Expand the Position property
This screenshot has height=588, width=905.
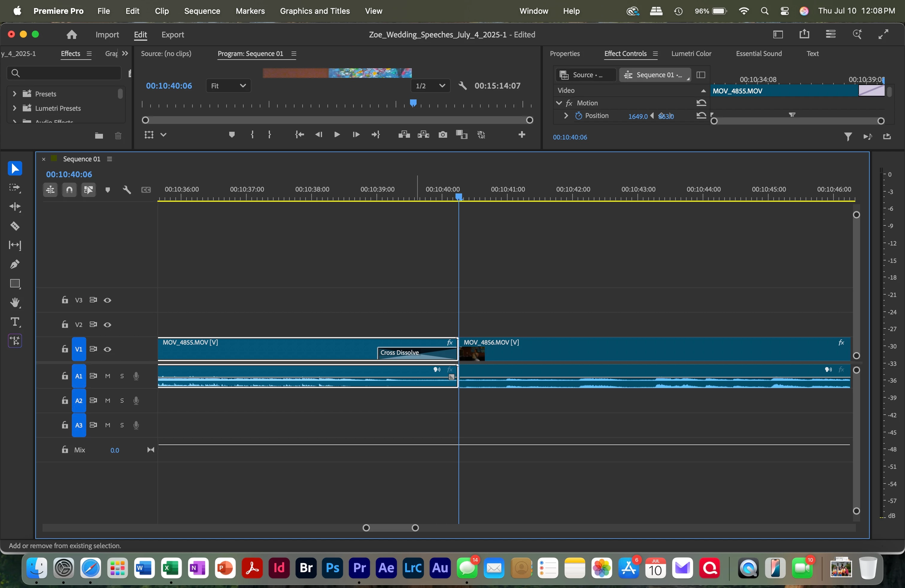pos(566,116)
